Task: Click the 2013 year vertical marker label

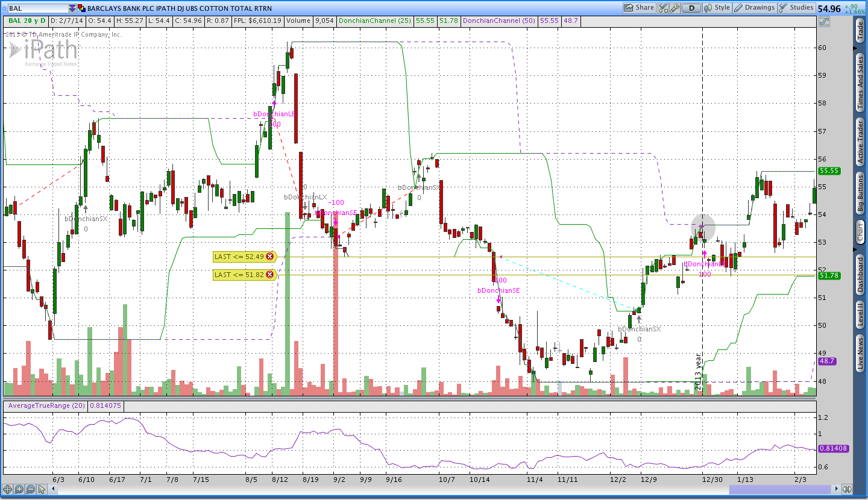Action: 699,371
